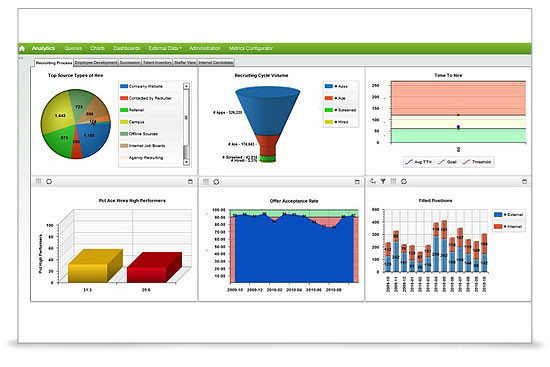Click the Top Source Types of Hire title
The width and height of the screenshot is (550, 367).
(x=75, y=75)
